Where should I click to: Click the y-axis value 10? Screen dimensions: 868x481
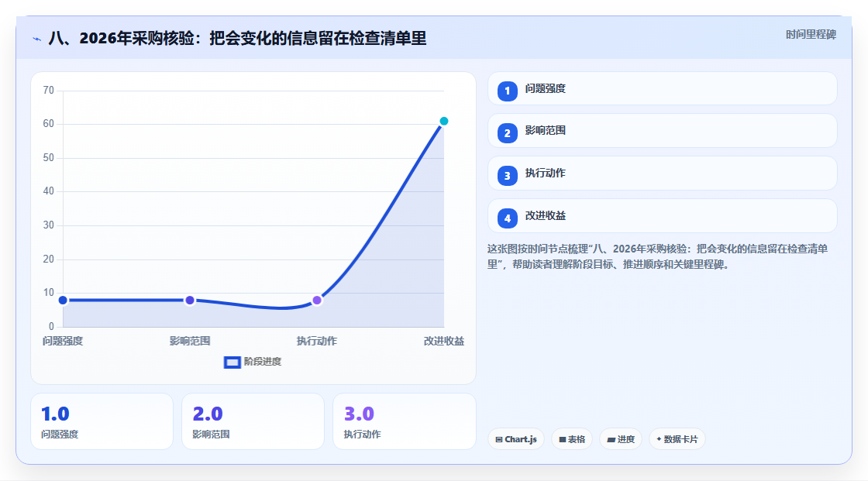[49, 292]
